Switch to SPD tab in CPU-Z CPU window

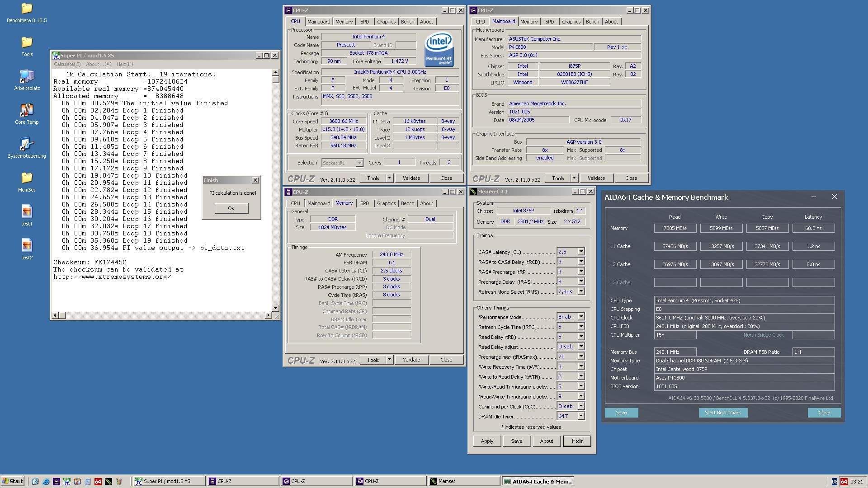coord(364,22)
